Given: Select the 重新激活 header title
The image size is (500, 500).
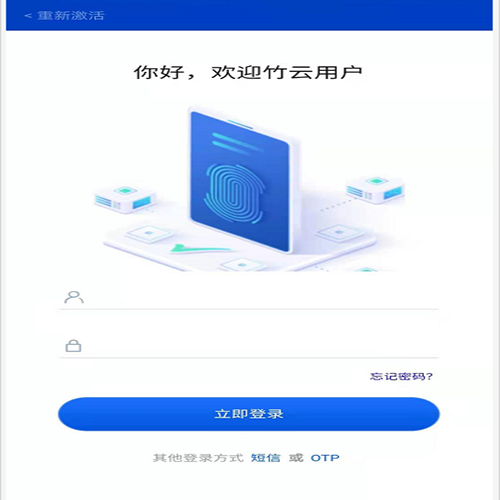Looking at the screenshot, I should 71,16.
